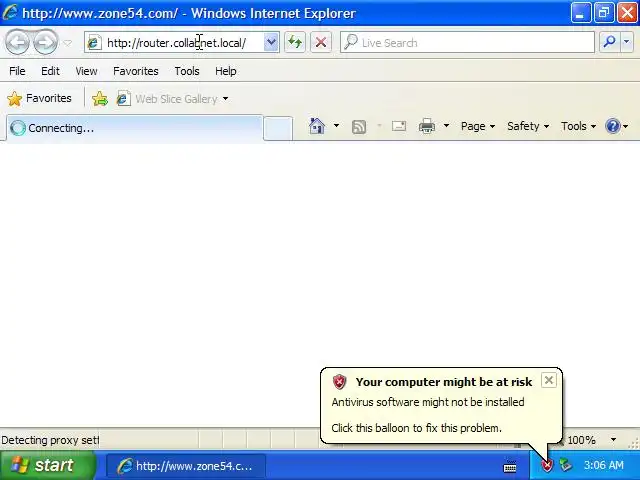Open the Favorites menu
The width and height of the screenshot is (640, 480).
136,71
